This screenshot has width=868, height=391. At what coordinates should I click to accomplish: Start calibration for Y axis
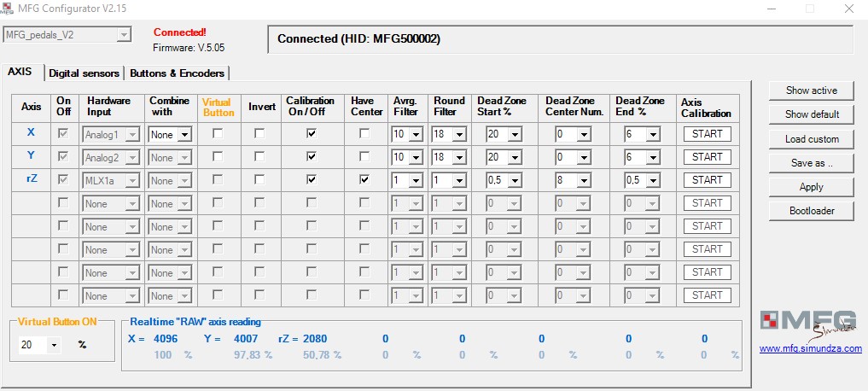[707, 157]
